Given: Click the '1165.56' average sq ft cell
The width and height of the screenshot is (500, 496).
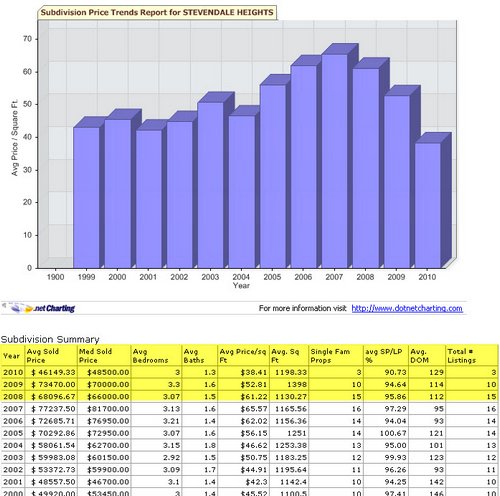Looking at the screenshot, I should pos(289,409).
